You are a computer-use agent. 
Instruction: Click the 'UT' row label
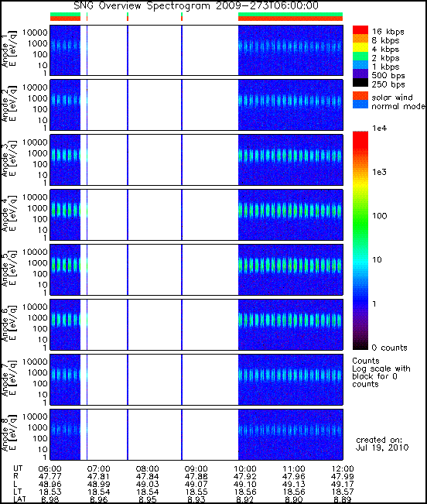point(18,468)
